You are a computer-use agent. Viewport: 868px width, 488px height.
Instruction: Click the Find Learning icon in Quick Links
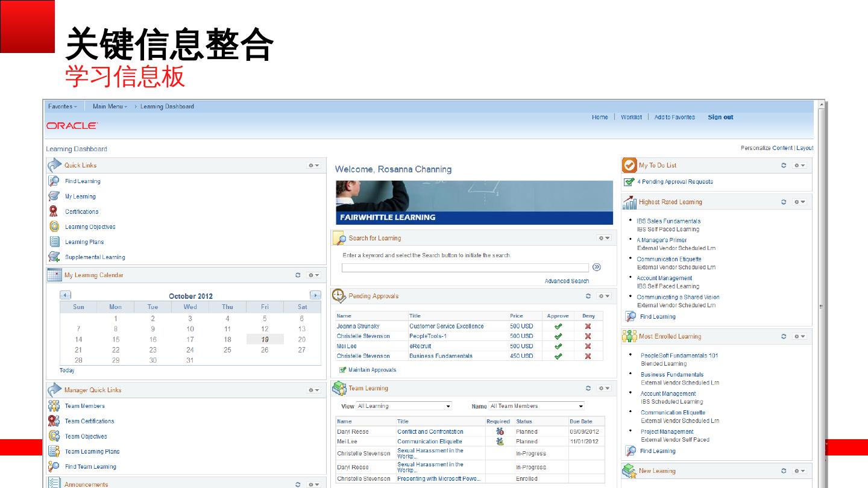tap(54, 181)
